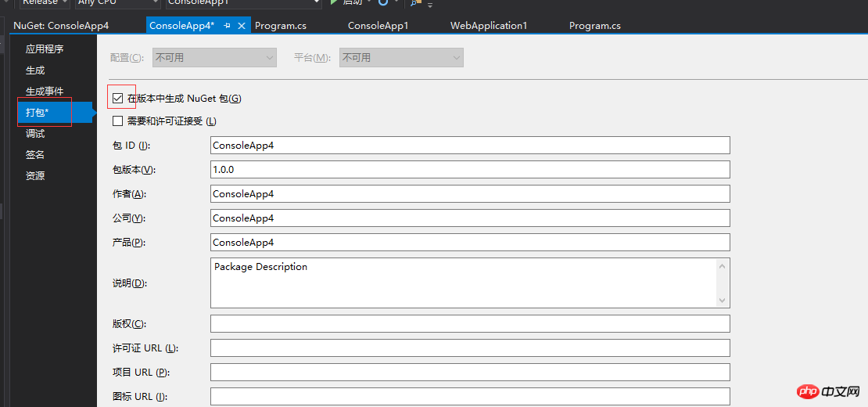Open the Release configuration dropdown
This screenshot has width=868, height=407.
45,2
